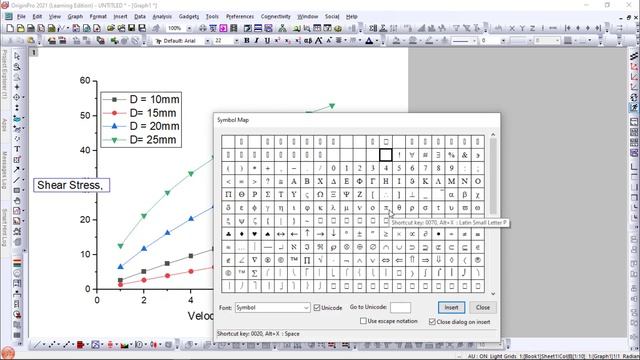Click the D= 25mm legend entry
Image resolution: width=640 pixels, height=360 pixels.
click(153, 140)
